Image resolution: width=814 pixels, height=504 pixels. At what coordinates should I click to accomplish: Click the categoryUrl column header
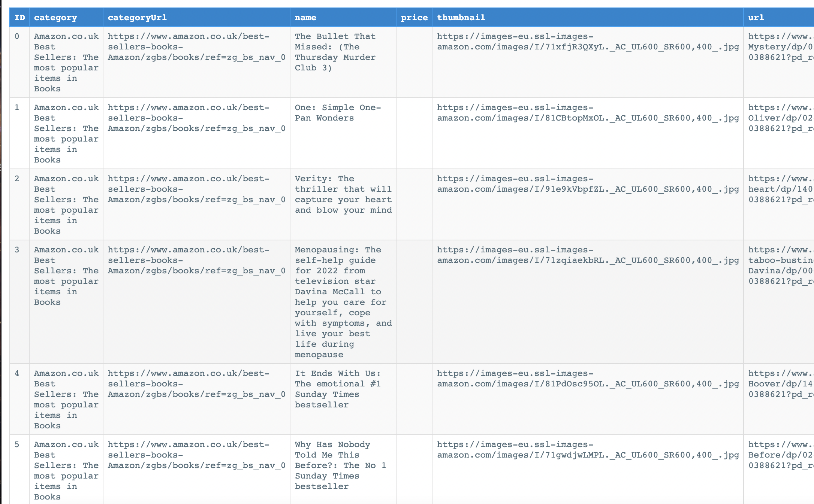point(196,18)
